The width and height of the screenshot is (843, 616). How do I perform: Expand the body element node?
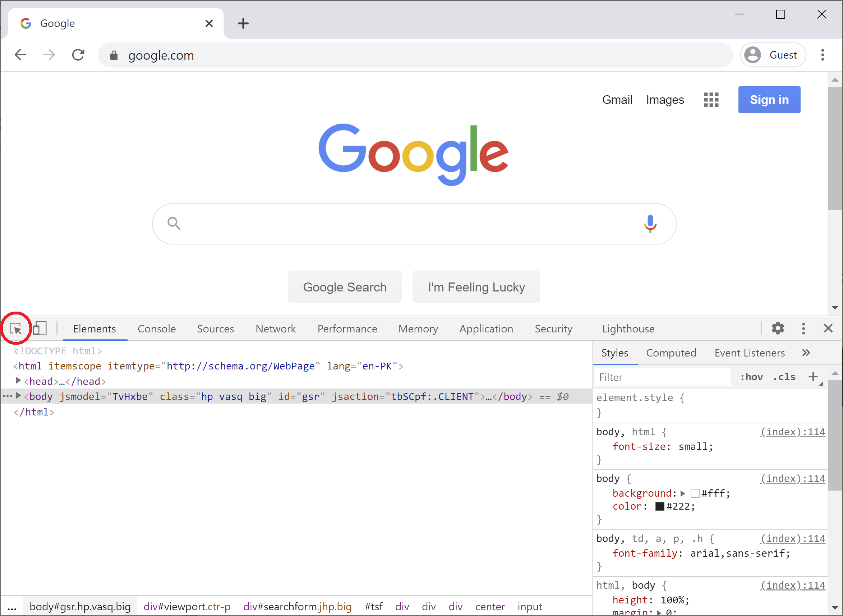click(18, 396)
